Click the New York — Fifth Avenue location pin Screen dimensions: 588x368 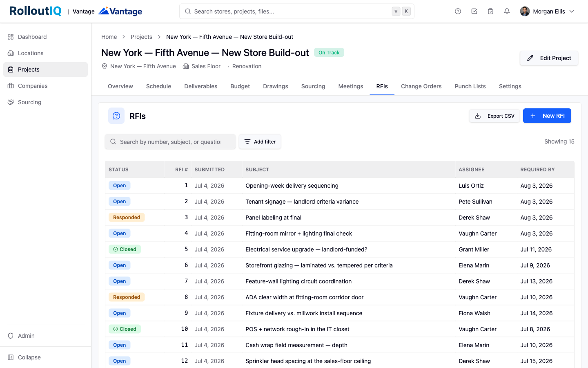click(x=105, y=66)
